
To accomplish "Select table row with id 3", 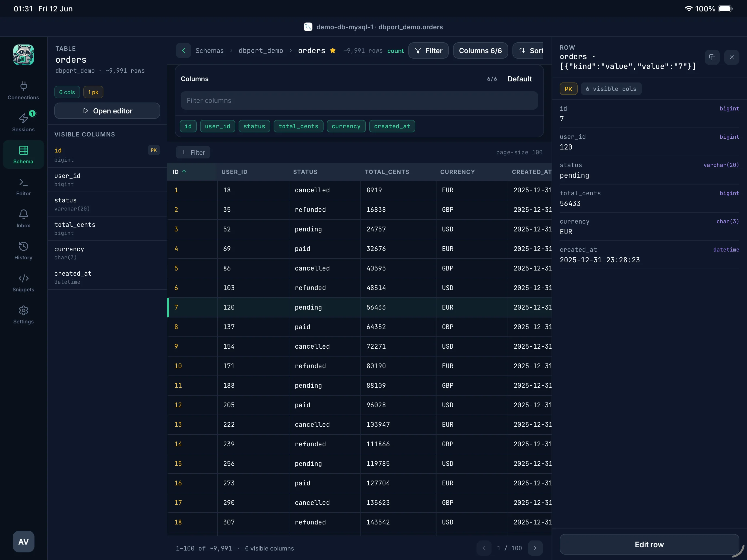I will pos(359,229).
